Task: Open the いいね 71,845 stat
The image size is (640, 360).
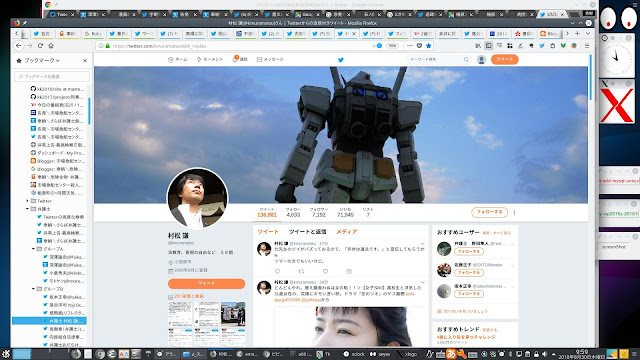Action: point(345,212)
